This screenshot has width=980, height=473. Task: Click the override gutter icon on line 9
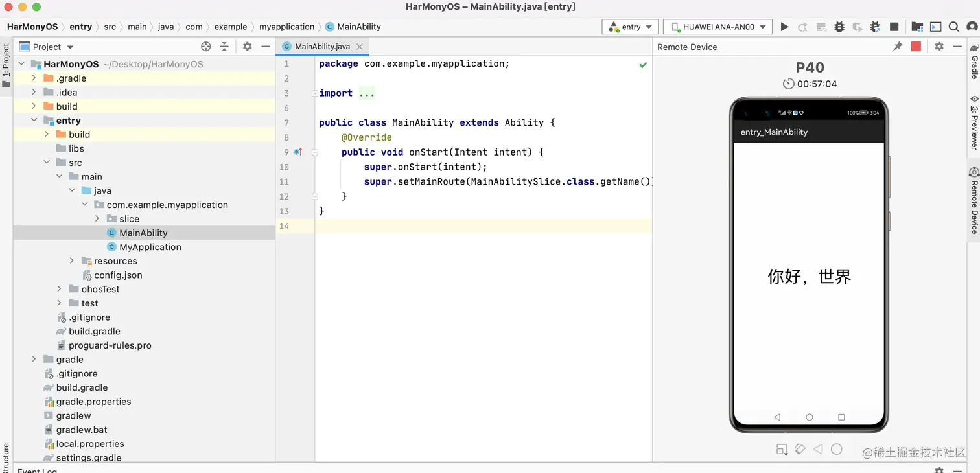298,152
